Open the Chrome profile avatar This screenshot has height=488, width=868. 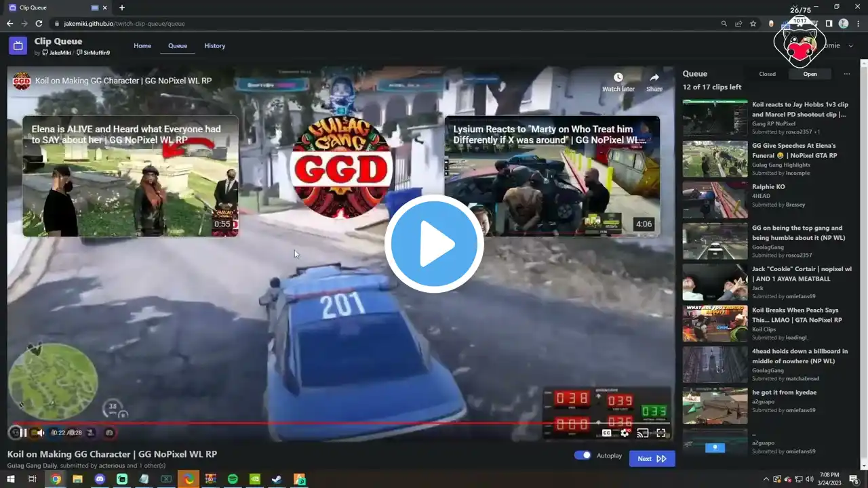[x=844, y=24]
